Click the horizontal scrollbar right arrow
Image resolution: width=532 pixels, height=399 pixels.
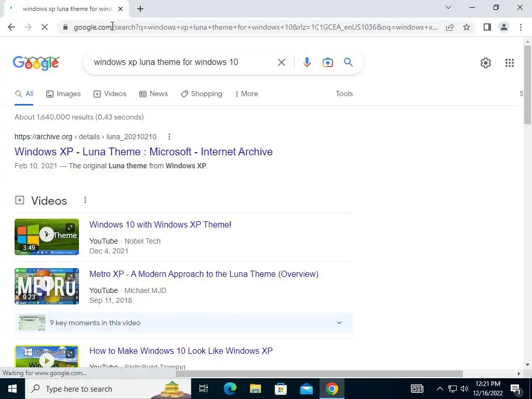point(519,374)
